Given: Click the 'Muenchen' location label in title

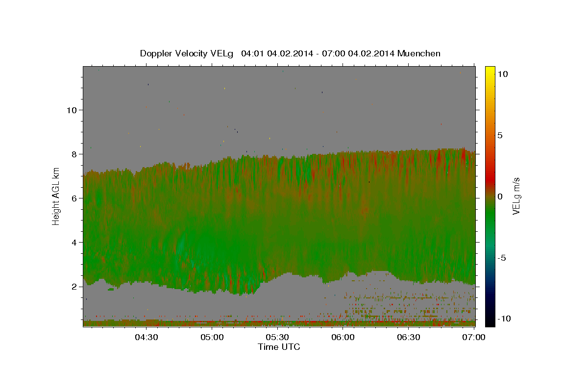Looking at the screenshot, I should (419, 53).
